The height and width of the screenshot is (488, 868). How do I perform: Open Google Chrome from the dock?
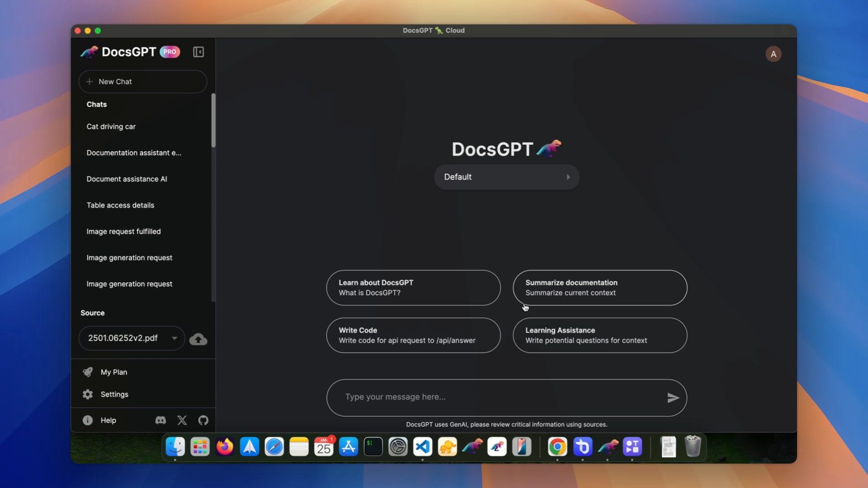[557, 447]
